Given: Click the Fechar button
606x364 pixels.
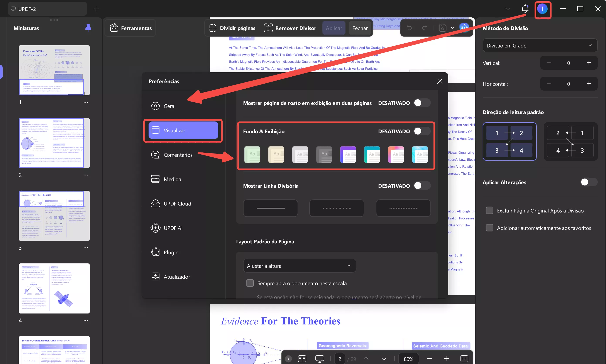Looking at the screenshot, I should coord(360,28).
